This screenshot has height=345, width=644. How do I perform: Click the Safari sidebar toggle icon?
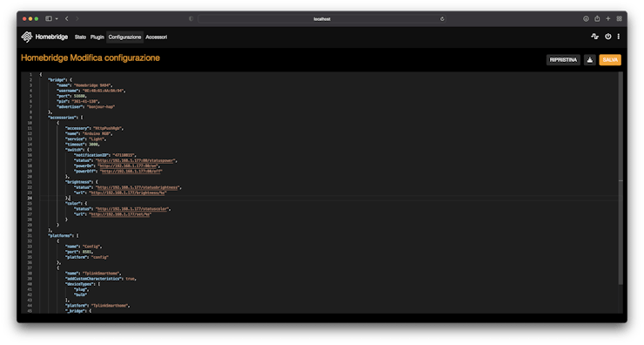coord(49,18)
